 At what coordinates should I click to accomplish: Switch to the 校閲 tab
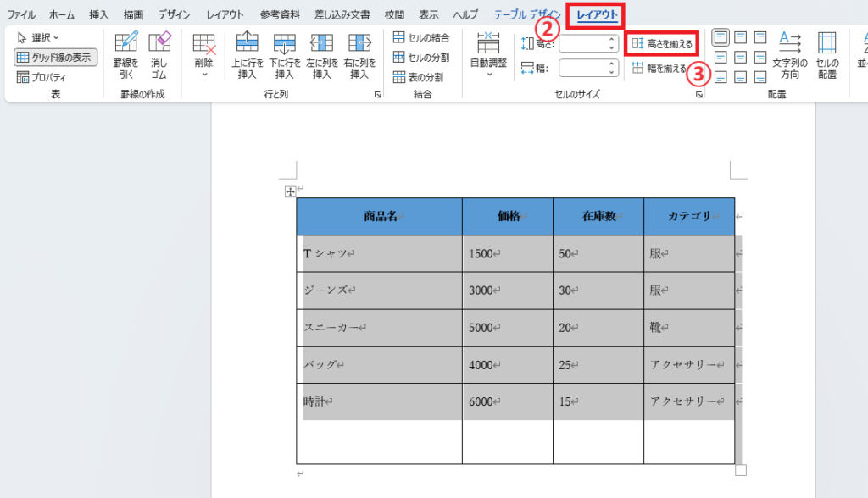(x=394, y=15)
